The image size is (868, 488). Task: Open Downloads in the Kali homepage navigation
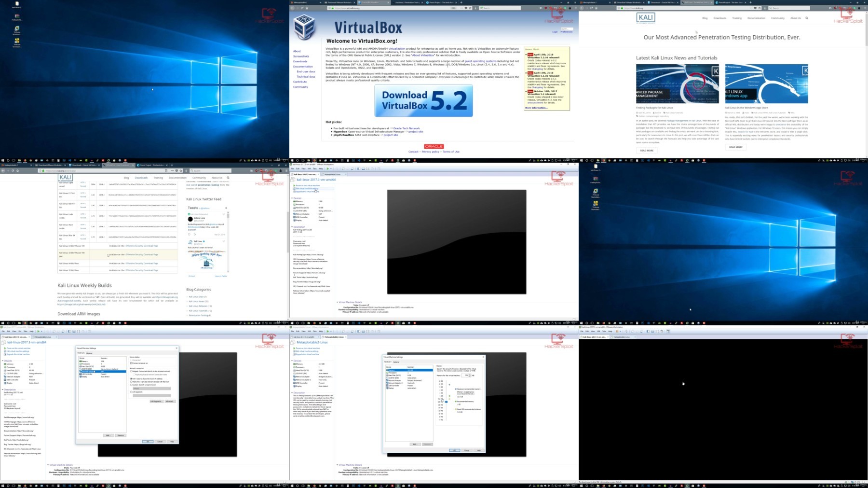[719, 18]
